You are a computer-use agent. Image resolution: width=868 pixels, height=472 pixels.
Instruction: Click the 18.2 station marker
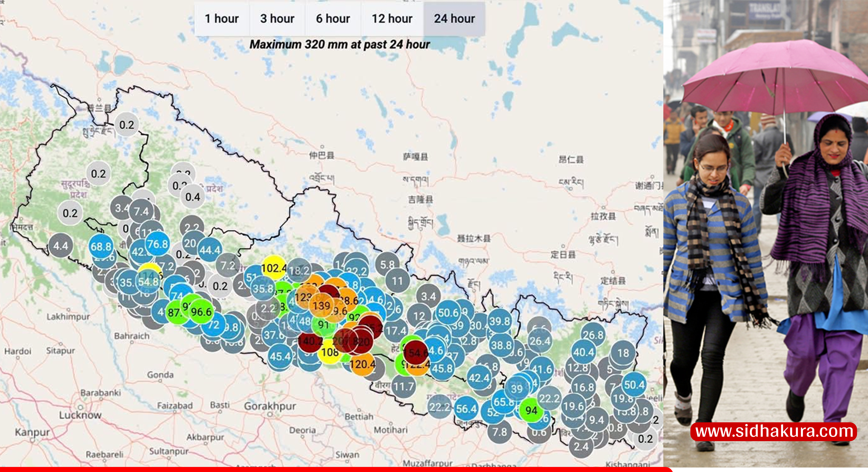click(x=299, y=271)
